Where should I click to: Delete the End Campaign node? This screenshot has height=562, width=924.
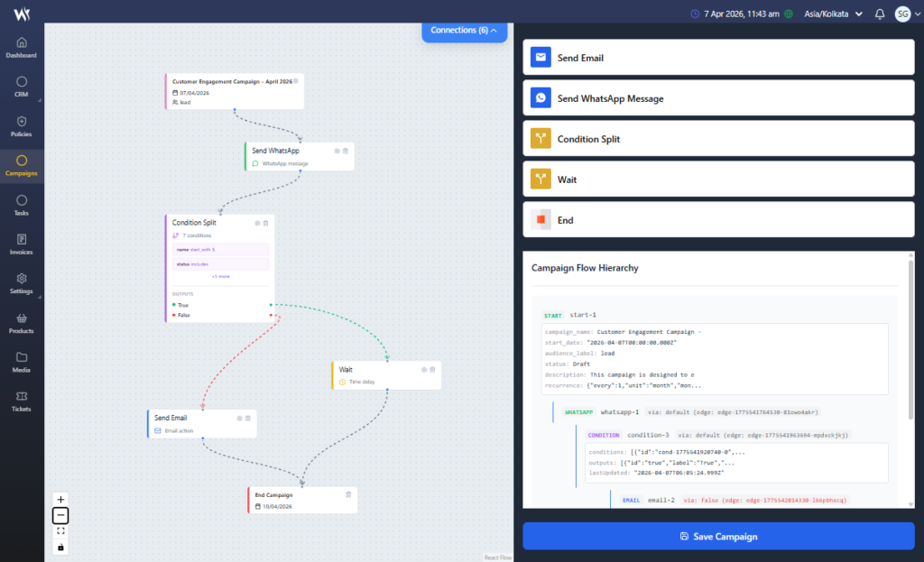click(x=348, y=494)
